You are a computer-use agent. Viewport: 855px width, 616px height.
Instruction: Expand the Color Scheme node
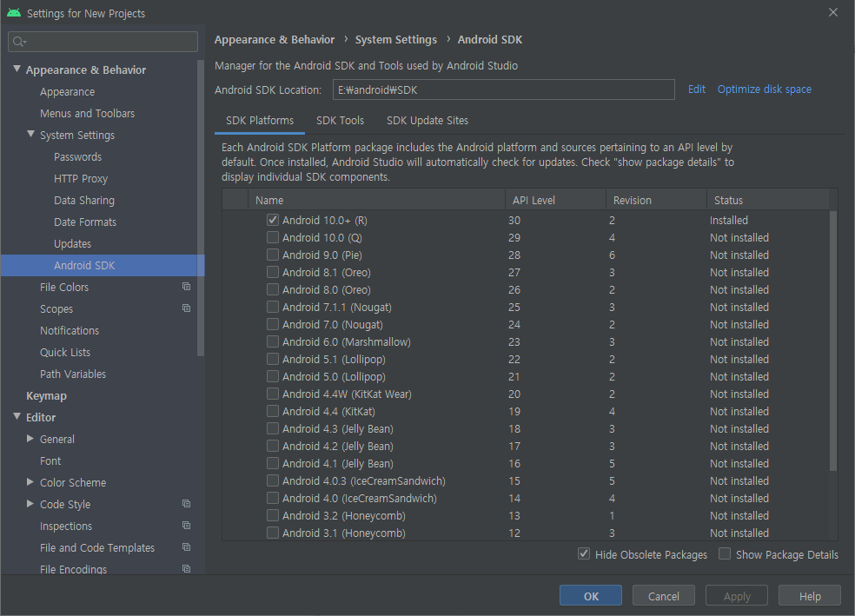point(30,482)
